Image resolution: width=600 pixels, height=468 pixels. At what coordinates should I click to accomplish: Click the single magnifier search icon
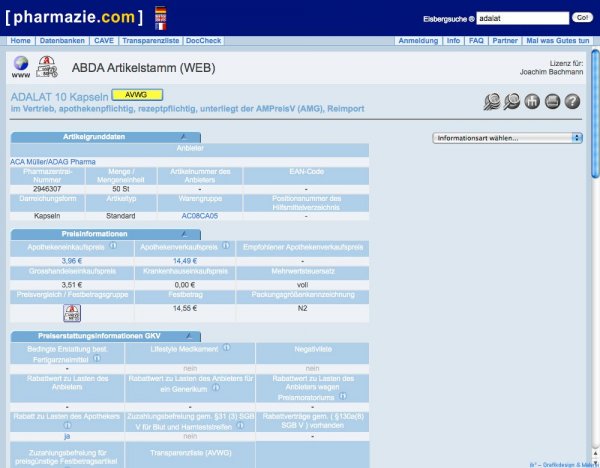(512, 102)
